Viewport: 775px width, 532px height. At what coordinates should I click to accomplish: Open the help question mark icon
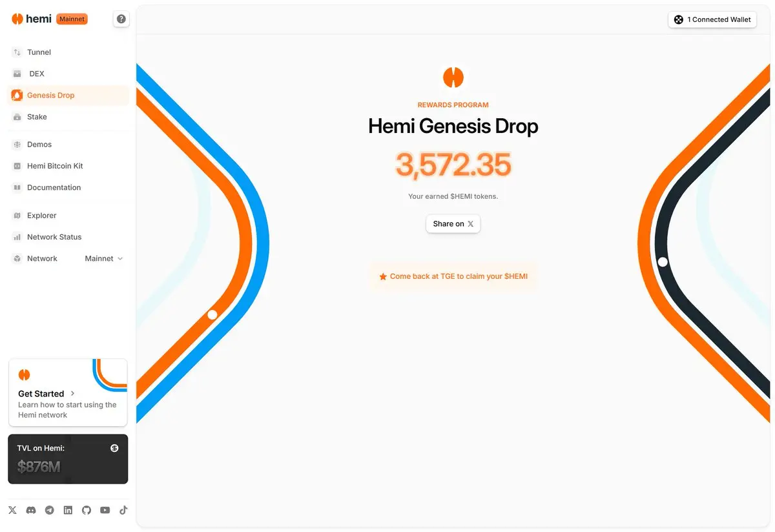121,19
